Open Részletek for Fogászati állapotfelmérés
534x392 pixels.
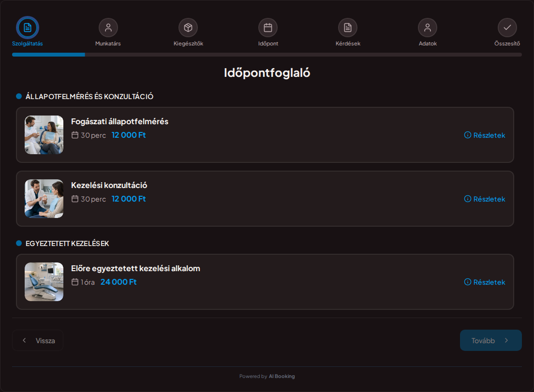(x=485, y=135)
